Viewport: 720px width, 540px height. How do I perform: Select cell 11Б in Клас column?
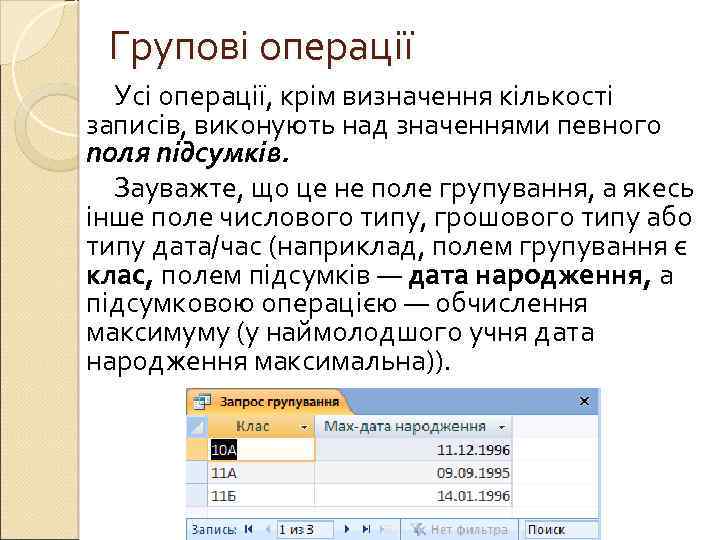[261, 495]
